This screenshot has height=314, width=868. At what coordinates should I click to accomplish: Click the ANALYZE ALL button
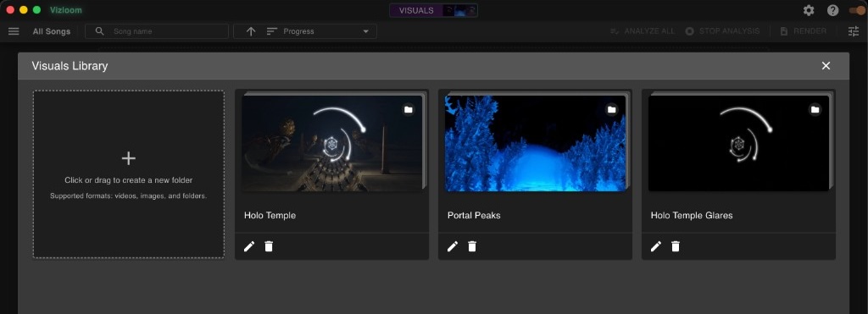(x=643, y=31)
